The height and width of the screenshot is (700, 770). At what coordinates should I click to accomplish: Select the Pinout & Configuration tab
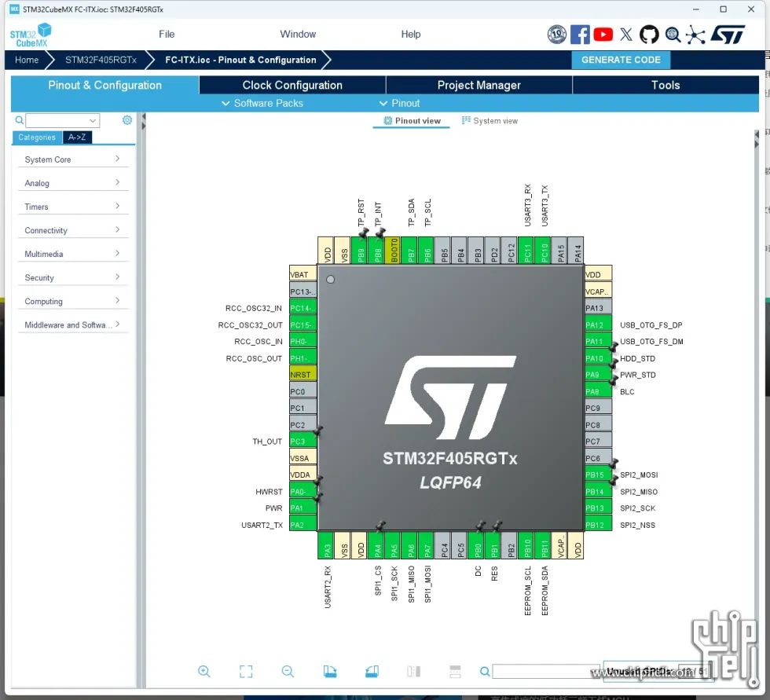[x=104, y=85]
